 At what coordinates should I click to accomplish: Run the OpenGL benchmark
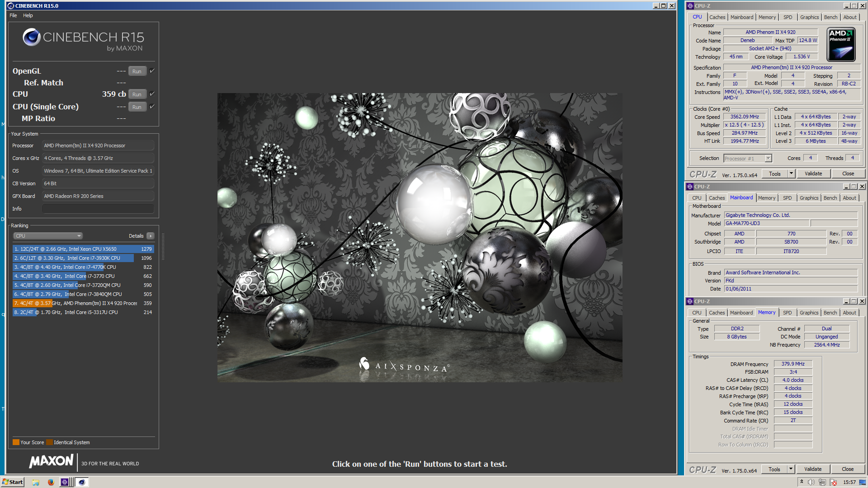pyautogui.click(x=137, y=71)
